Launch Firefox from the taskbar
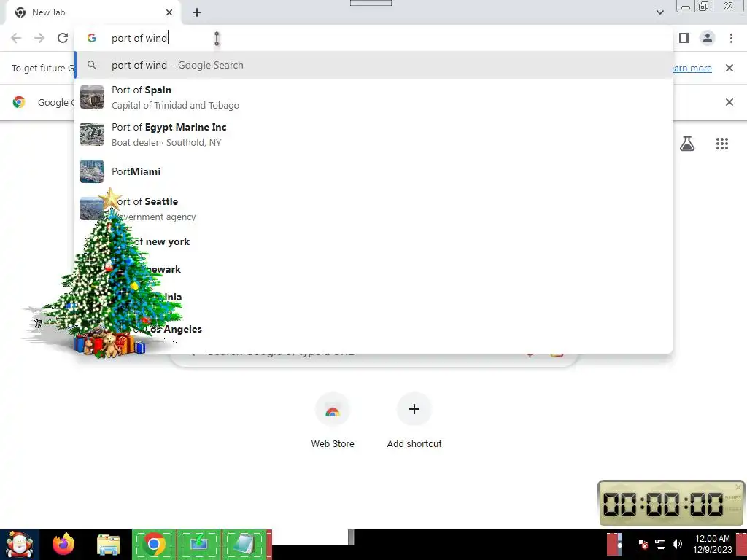 (63, 545)
